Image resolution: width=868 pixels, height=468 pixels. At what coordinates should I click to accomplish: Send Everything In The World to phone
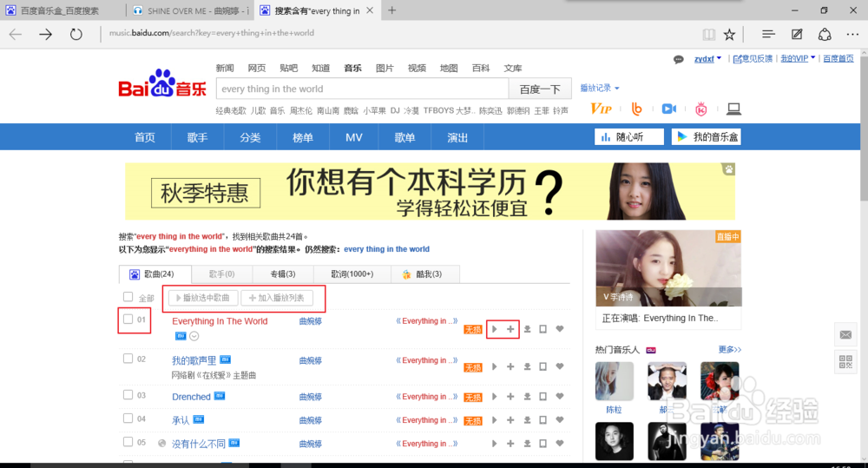pos(543,329)
